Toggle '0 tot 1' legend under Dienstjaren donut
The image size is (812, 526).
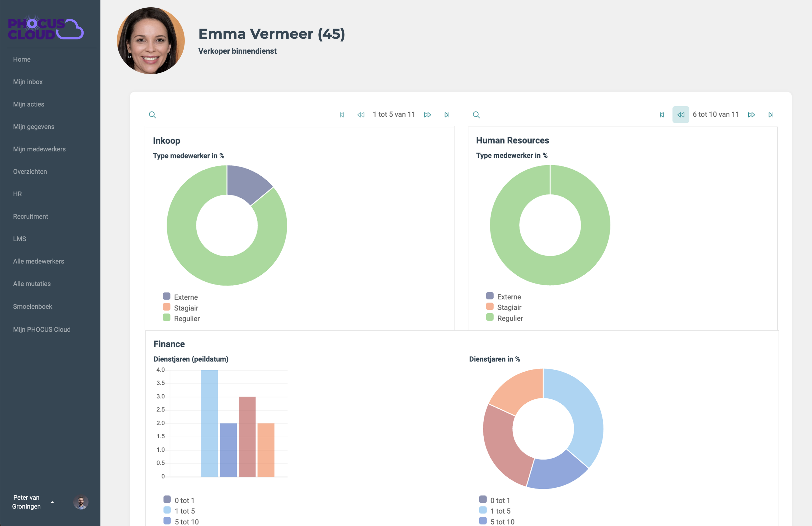click(495, 500)
